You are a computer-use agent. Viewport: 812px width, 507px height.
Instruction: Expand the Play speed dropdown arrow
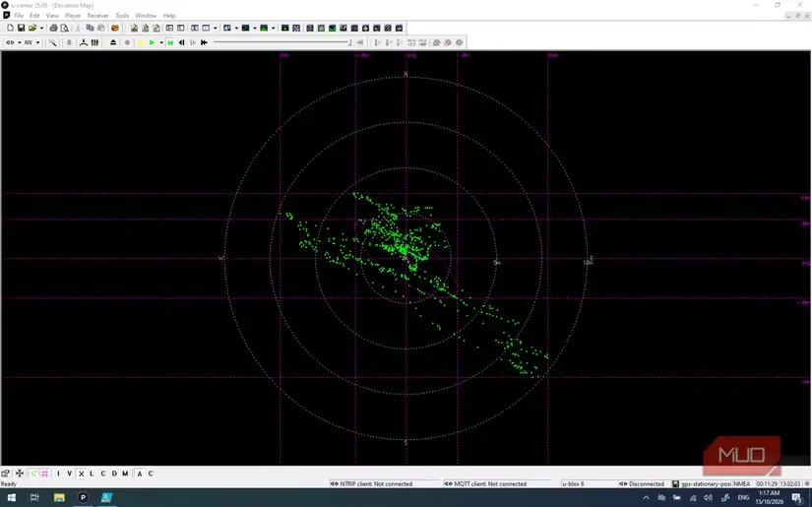pos(161,42)
